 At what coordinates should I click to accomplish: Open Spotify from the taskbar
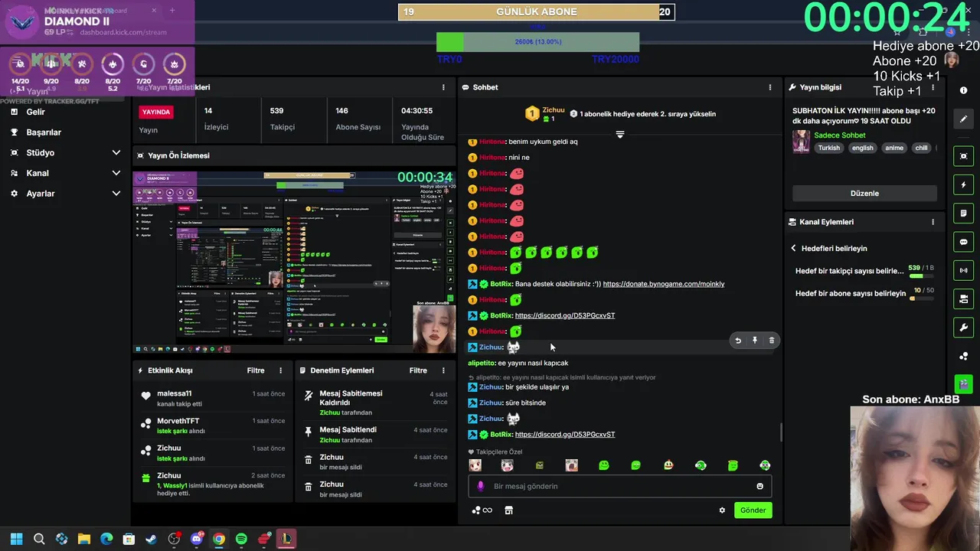(241, 539)
